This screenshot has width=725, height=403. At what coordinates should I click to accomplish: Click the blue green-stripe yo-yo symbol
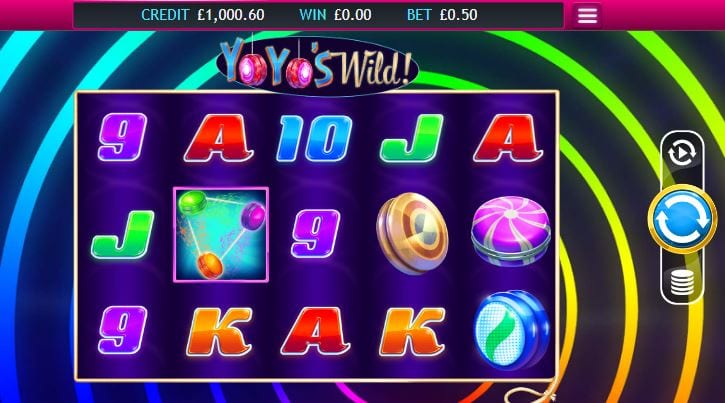click(x=512, y=330)
